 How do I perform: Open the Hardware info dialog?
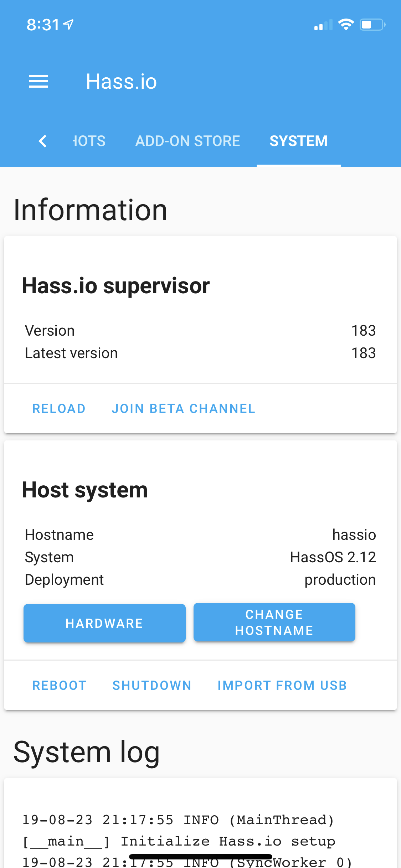pyautogui.click(x=104, y=623)
